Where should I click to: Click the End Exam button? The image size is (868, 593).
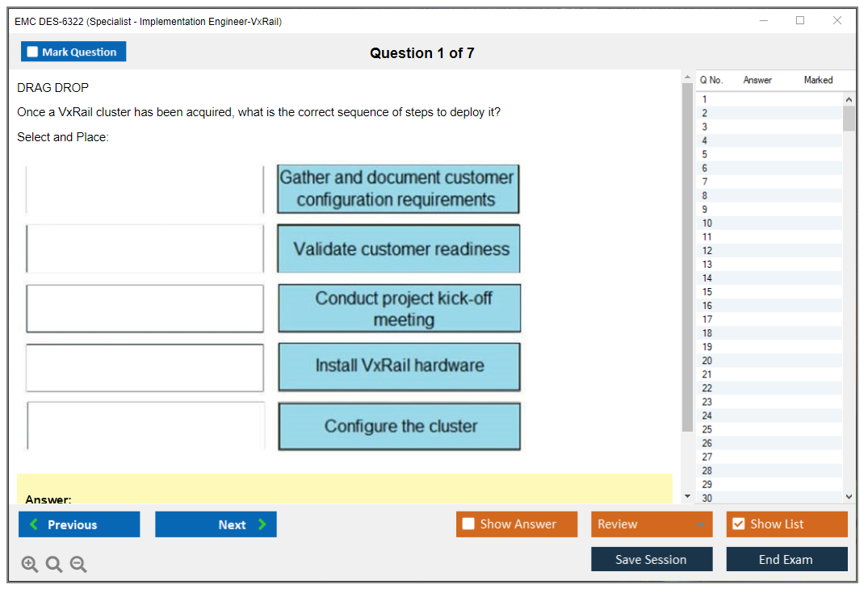(x=786, y=559)
